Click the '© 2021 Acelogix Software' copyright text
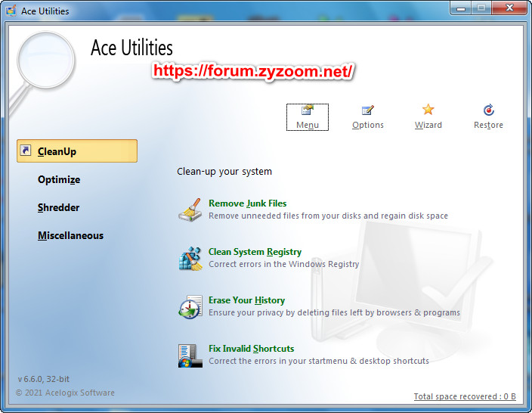Viewport: 532px width, 413px height. (65, 393)
